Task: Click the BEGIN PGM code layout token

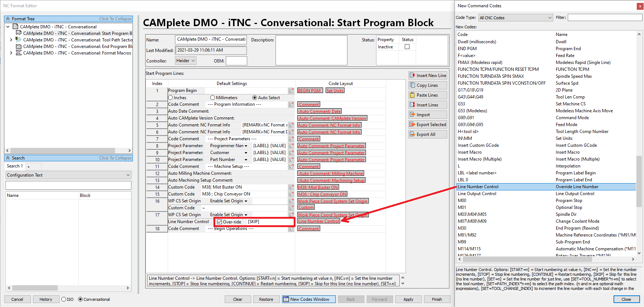Action: pos(309,91)
